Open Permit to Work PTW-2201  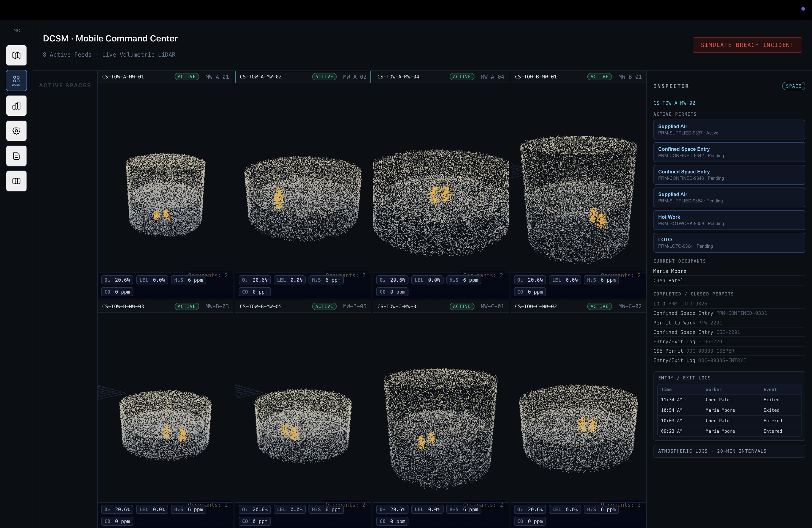pos(729,323)
